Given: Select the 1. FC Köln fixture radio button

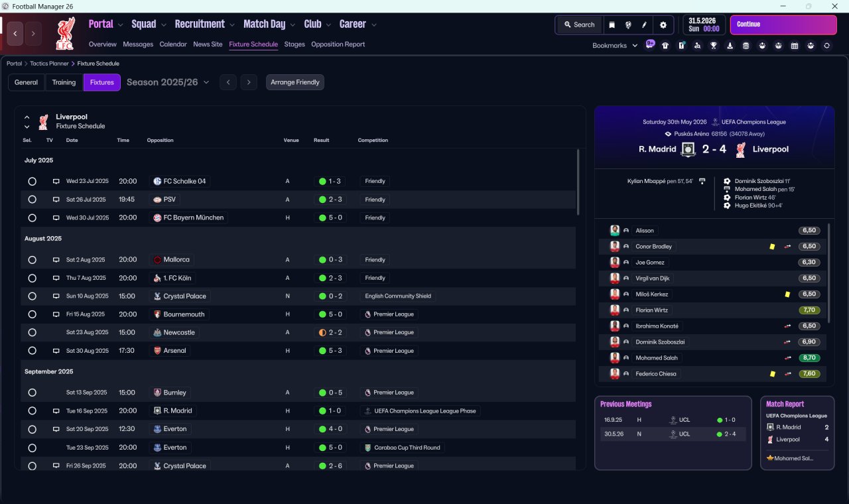Looking at the screenshot, I should coord(32,278).
